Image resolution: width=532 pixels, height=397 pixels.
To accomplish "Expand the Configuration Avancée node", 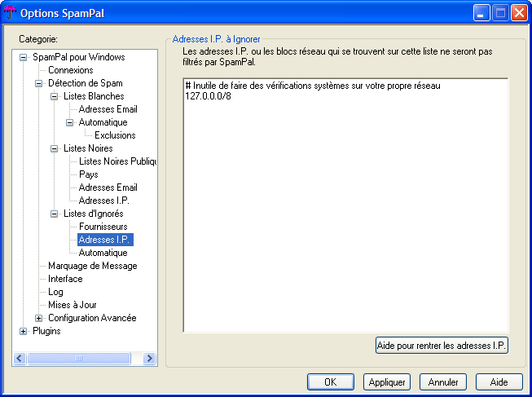I will coord(38,318).
